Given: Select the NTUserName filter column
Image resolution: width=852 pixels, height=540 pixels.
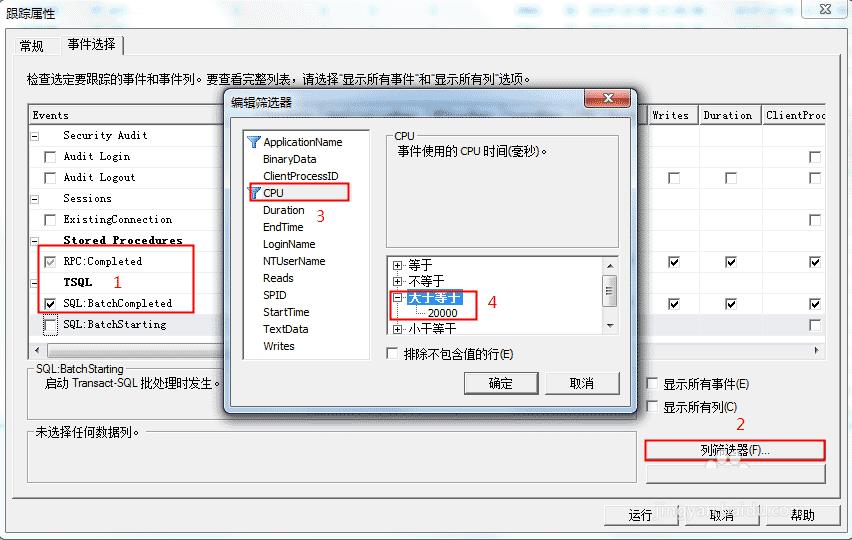Looking at the screenshot, I should pyautogui.click(x=294, y=261).
